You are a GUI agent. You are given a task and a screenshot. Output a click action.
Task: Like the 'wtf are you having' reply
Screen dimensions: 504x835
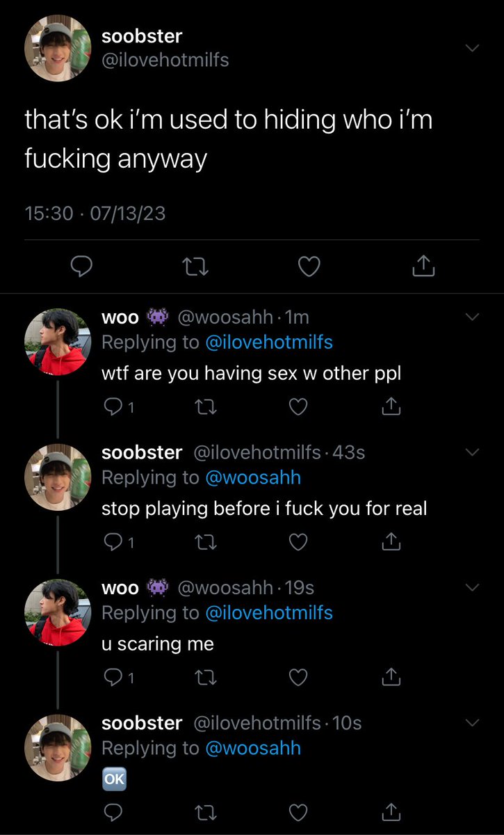[298, 406]
